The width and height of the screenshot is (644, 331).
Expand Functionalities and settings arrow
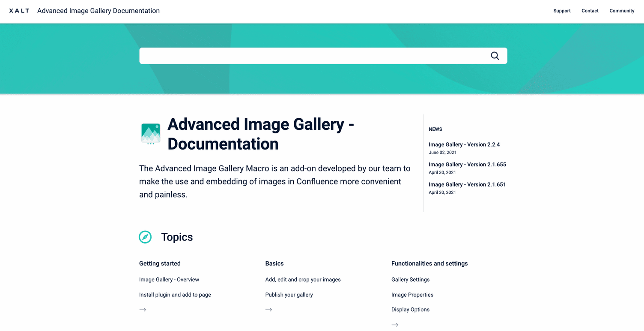395,325
